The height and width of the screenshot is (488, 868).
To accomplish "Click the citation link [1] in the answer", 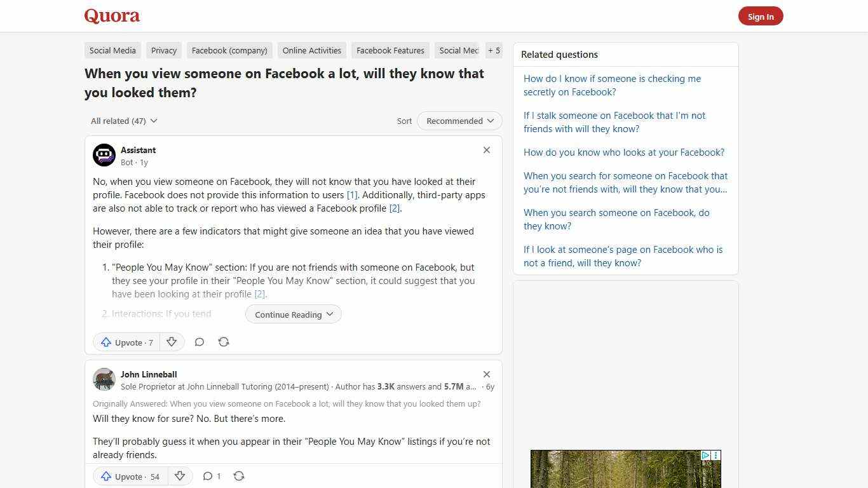I will coord(352,194).
